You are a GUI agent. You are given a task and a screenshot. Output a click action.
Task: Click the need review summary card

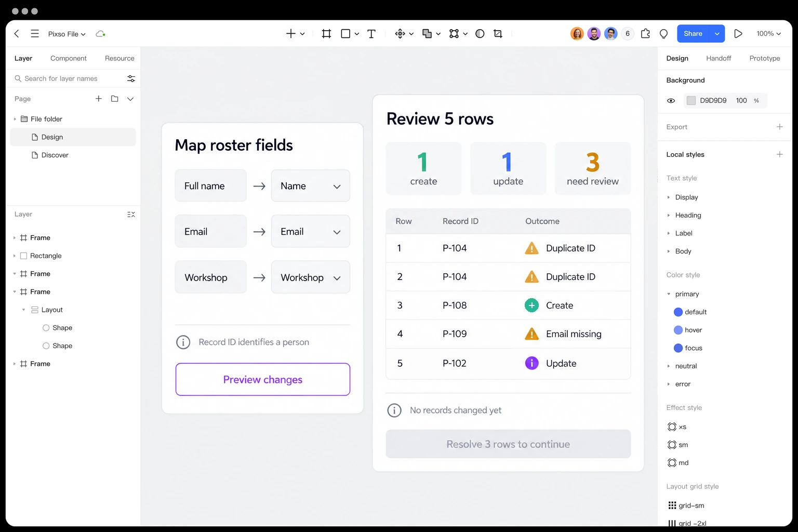[593, 169]
